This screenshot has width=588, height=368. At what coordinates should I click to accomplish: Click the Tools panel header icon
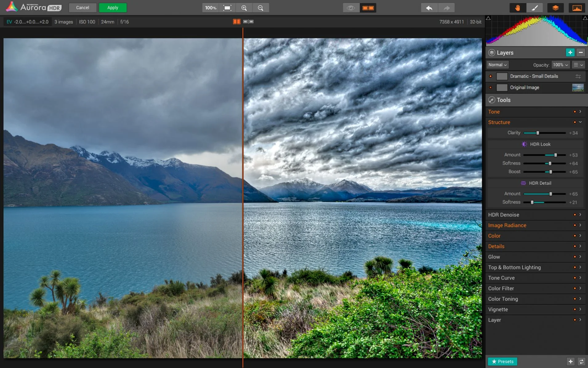pyautogui.click(x=492, y=100)
